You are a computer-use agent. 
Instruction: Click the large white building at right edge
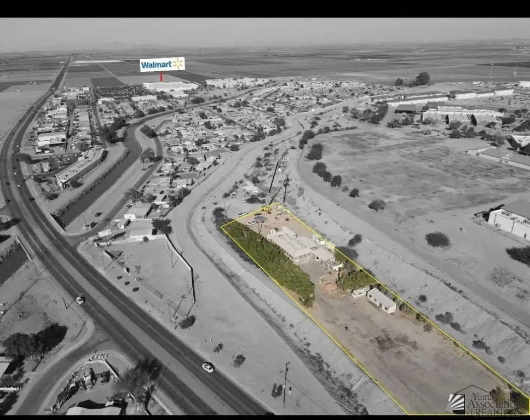pyautogui.click(x=510, y=218)
